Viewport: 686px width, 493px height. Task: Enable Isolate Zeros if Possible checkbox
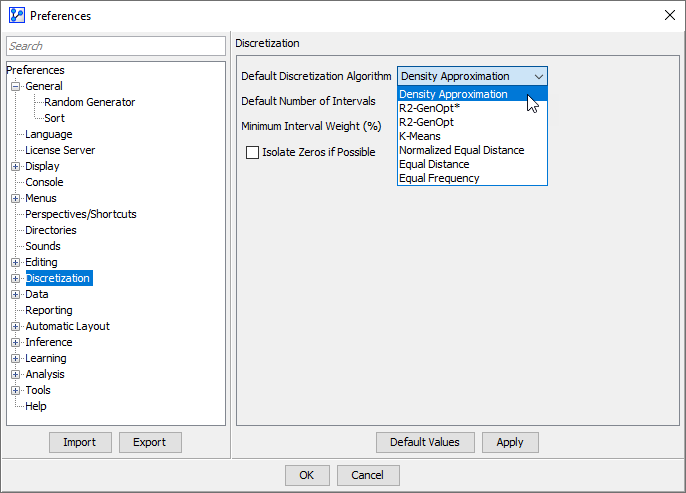(253, 153)
